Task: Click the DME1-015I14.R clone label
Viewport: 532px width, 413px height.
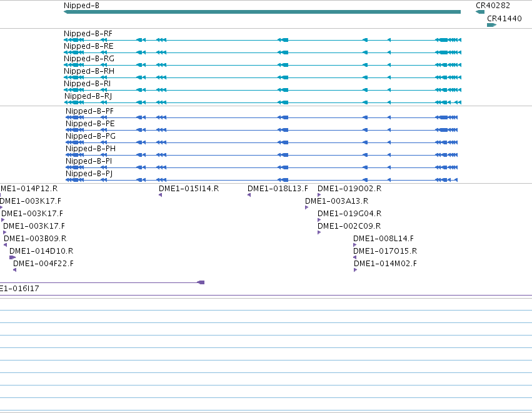Action: coord(189,189)
